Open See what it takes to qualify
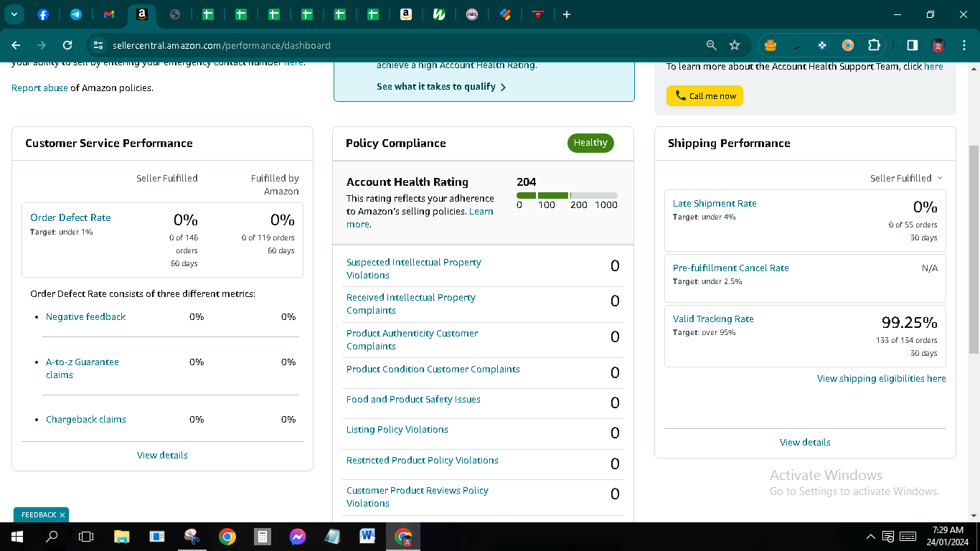The width and height of the screenshot is (980, 551). pos(441,87)
